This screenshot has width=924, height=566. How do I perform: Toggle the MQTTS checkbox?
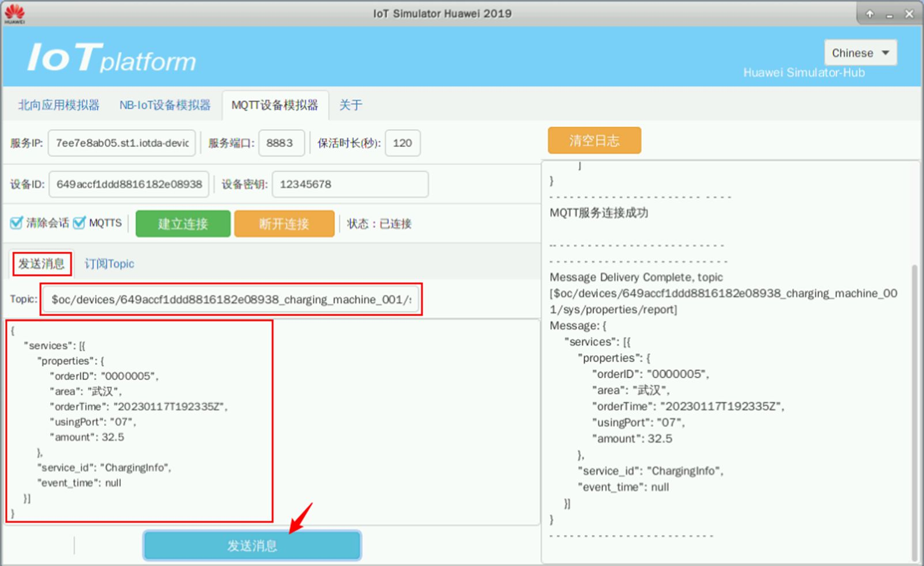(79, 223)
